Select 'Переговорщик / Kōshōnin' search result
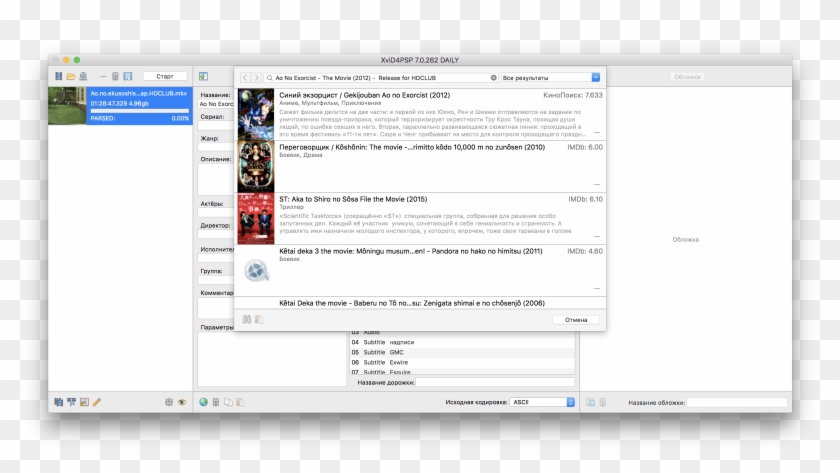The width and height of the screenshot is (840, 473). [x=420, y=165]
